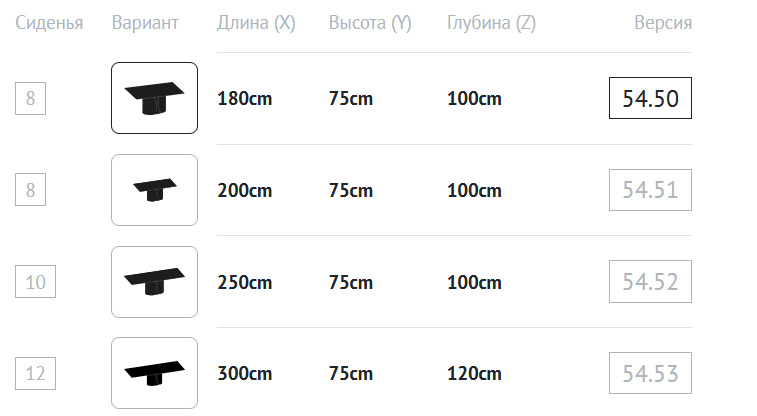The width and height of the screenshot is (757, 416).
Task: Switch to version 54.52
Action: (x=650, y=282)
